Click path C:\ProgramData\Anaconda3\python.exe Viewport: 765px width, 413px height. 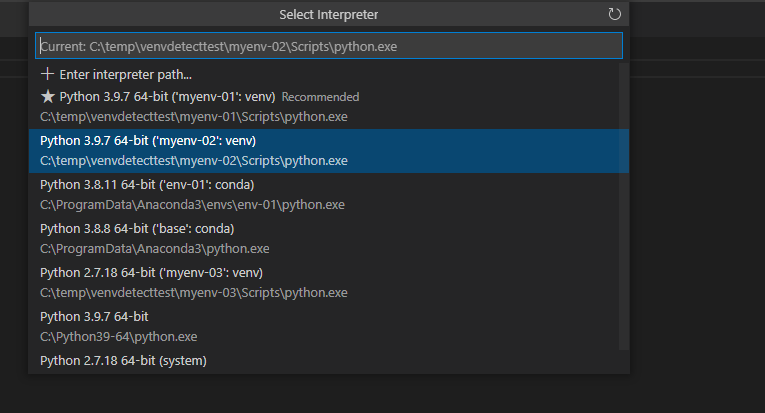click(155, 249)
